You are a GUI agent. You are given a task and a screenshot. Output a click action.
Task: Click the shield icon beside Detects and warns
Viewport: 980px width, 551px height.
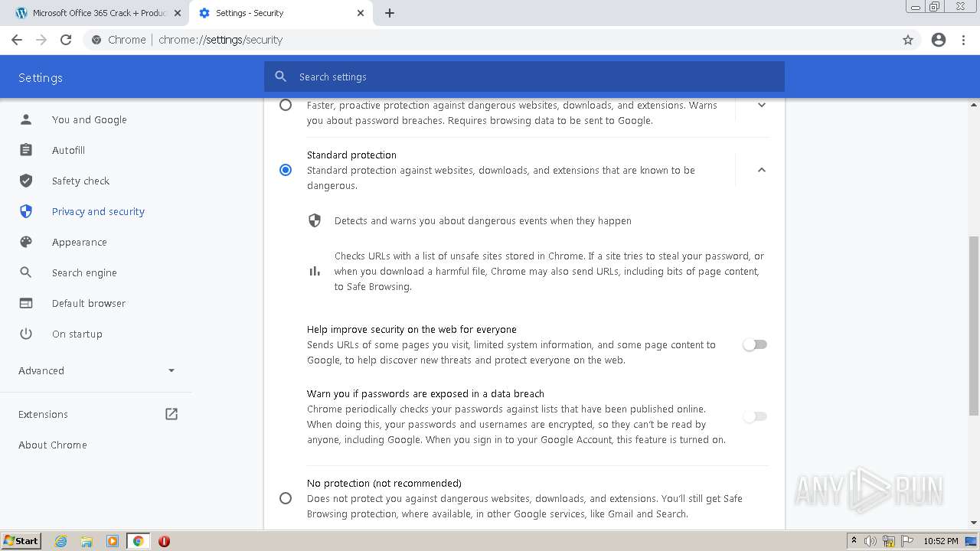pos(315,220)
